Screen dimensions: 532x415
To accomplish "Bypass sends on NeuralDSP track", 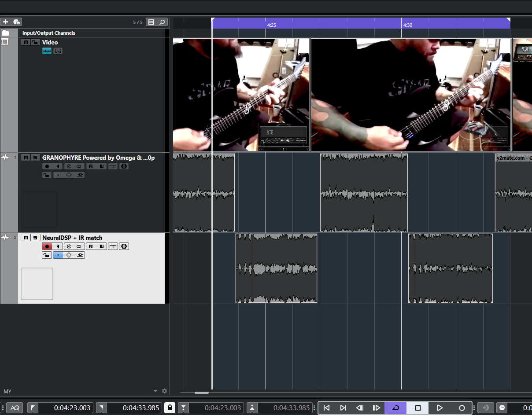I will [79, 255].
